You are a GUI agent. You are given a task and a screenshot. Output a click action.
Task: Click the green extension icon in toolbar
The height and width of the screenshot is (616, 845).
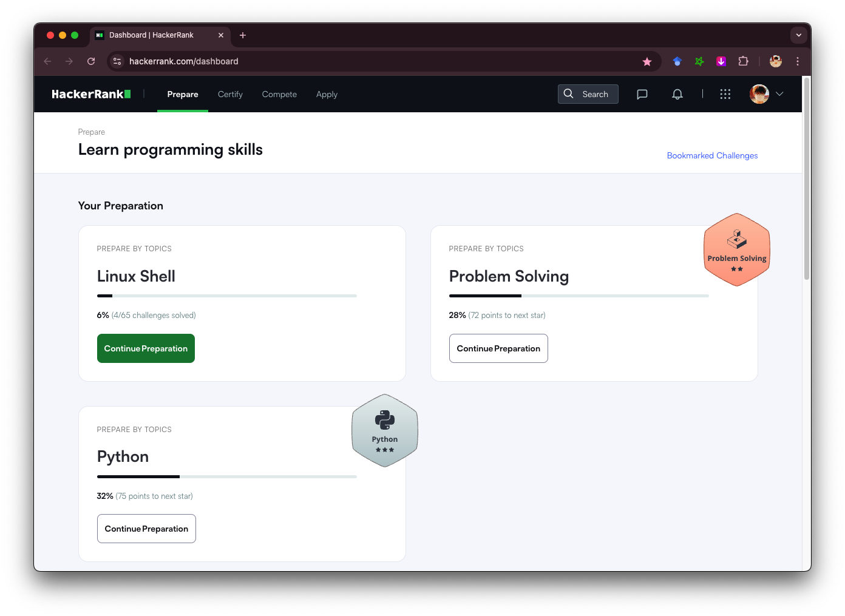coord(699,61)
